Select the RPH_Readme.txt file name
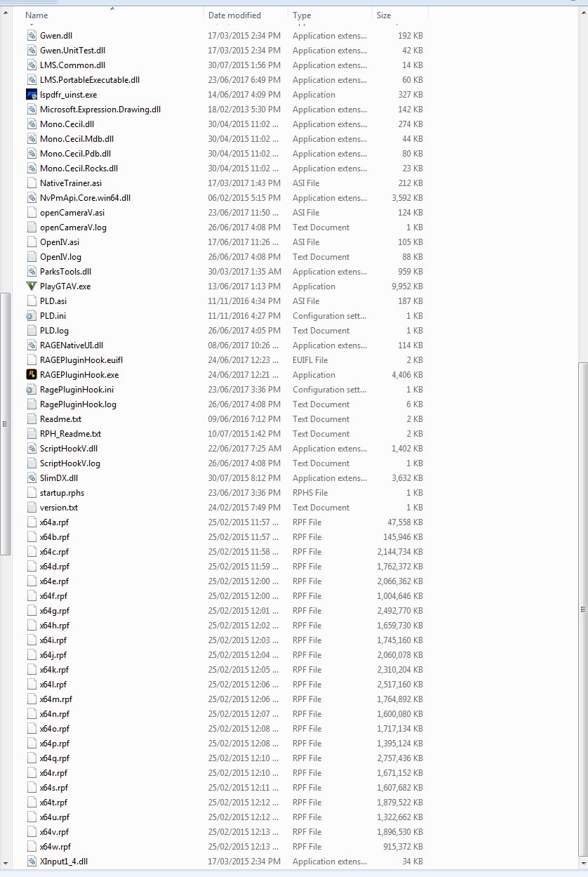Screen dimensions: 588x877 tap(71, 433)
